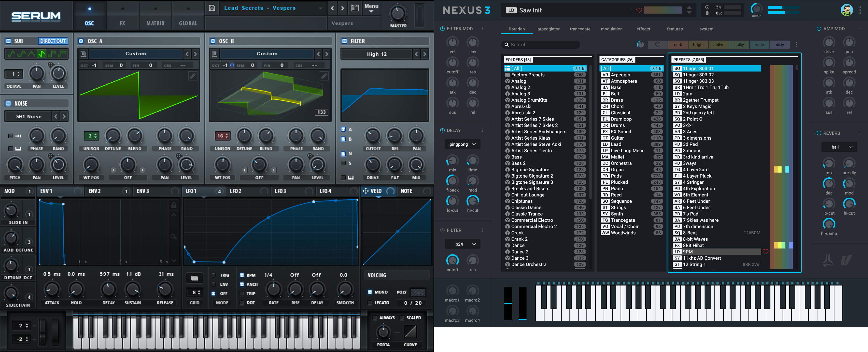The width and height of the screenshot is (868, 352).
Task: Adjust the LFO grid size stepper
Action: click(x=194, y=292)
